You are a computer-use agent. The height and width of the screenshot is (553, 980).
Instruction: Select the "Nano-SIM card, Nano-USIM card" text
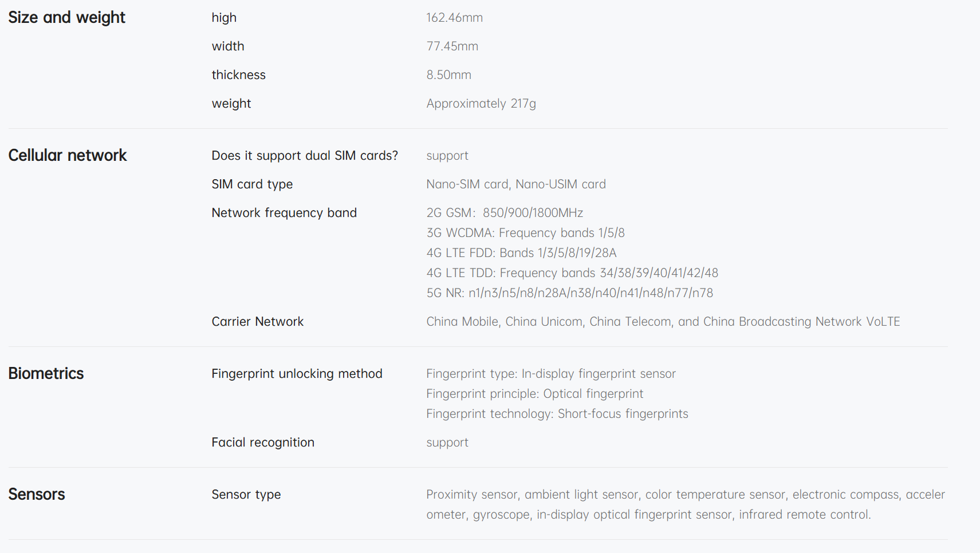[515, 184]
